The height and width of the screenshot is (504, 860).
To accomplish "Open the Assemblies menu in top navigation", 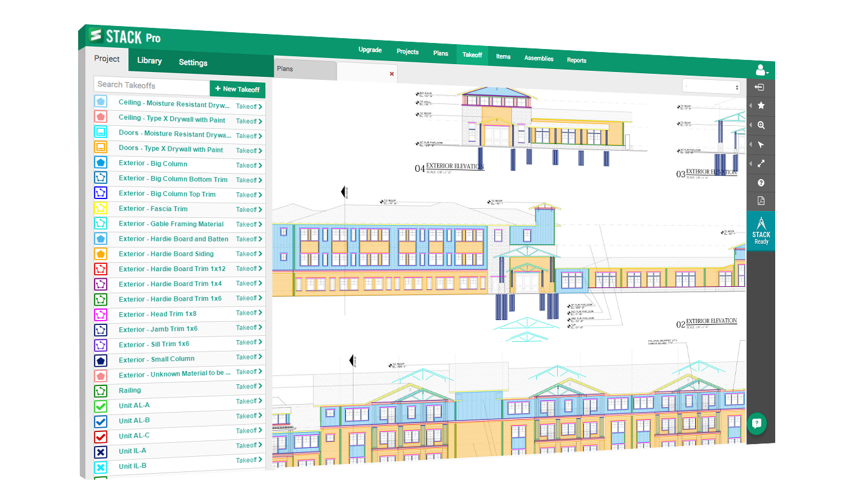I will (x=539, y=59).
